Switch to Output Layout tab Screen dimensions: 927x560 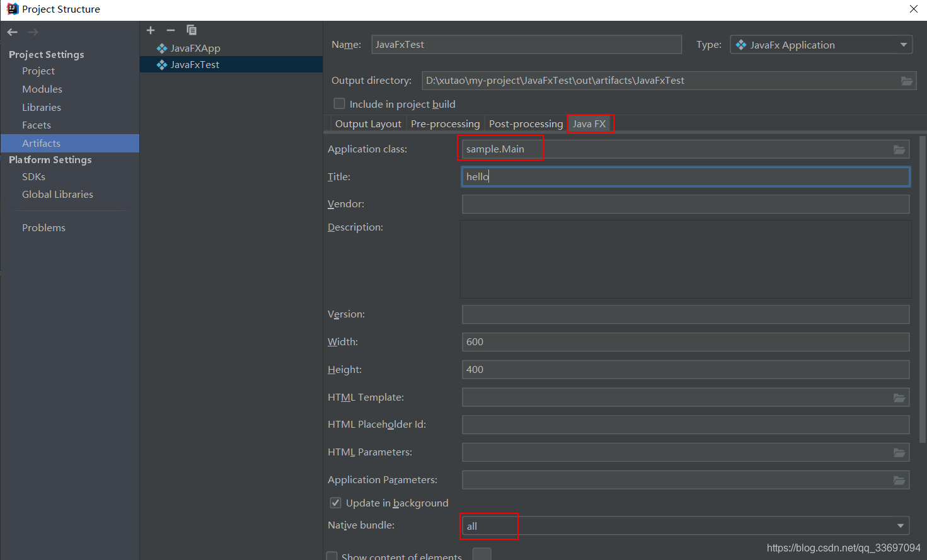pyautogui.click(x=368, y=124)
